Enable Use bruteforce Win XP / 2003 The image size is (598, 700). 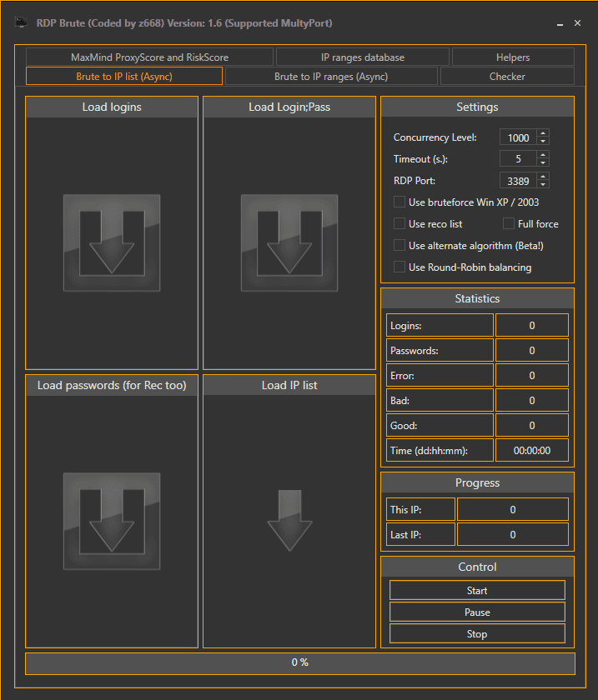click(x=400, y=202)
